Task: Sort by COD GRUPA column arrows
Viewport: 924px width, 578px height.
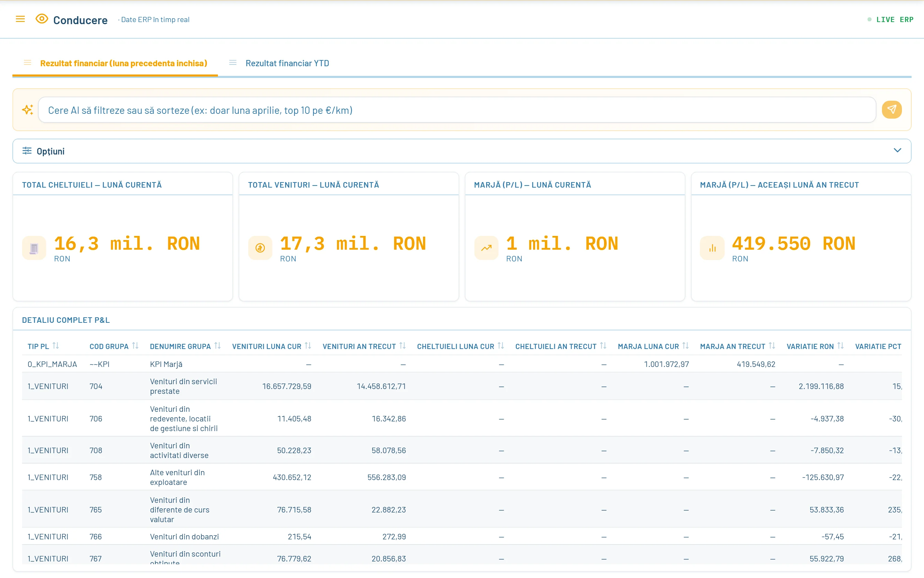Action: (135, 346)
